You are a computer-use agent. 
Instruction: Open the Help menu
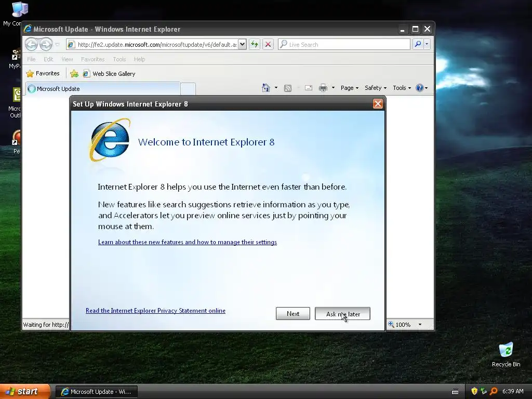click(x=139, y=59)
